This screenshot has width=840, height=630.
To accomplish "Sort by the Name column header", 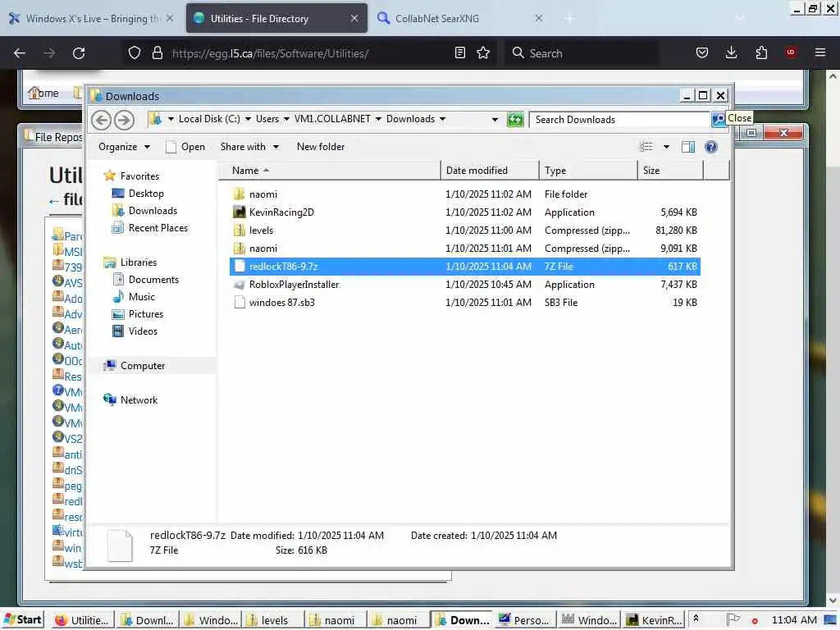I will click(x=330, y=171).
